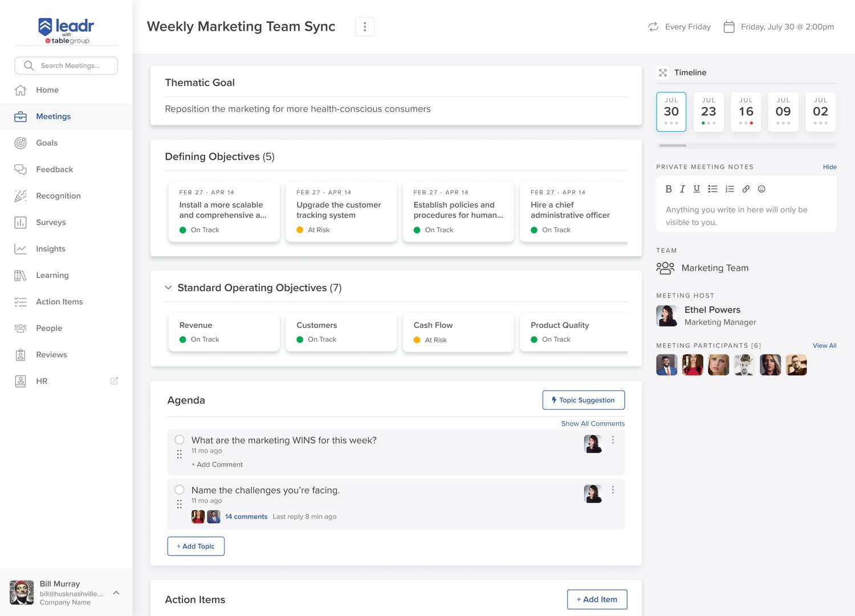855x616 pixels.
Task: Select the italic formatting icon
Action: coord(682,189)
